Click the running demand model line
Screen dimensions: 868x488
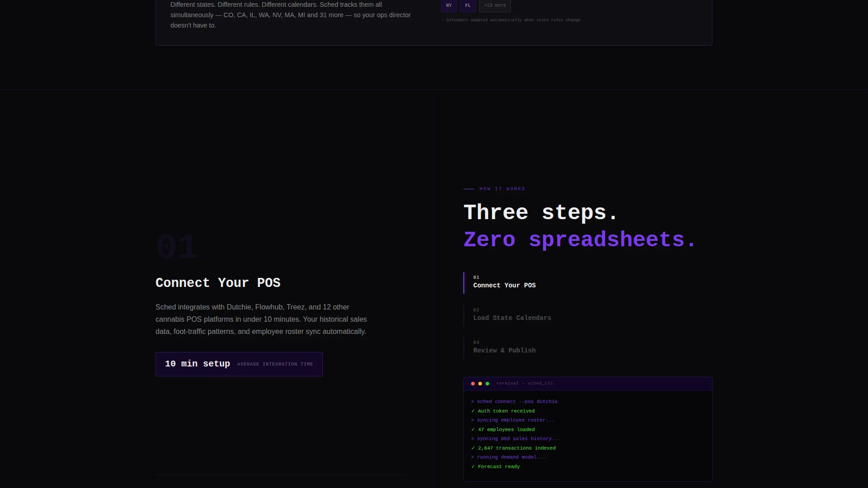(x=508, y=457)
